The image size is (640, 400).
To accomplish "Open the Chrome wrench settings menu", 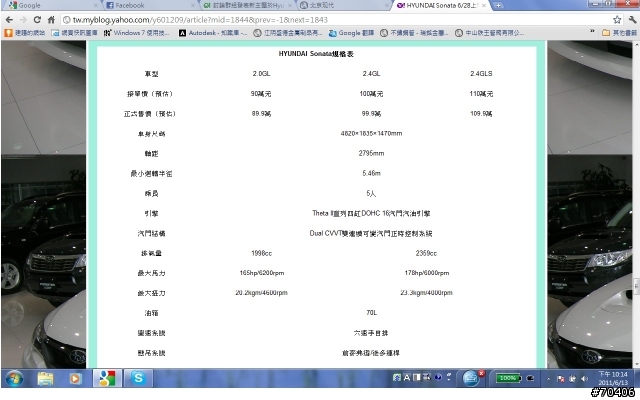I will 633,20.
